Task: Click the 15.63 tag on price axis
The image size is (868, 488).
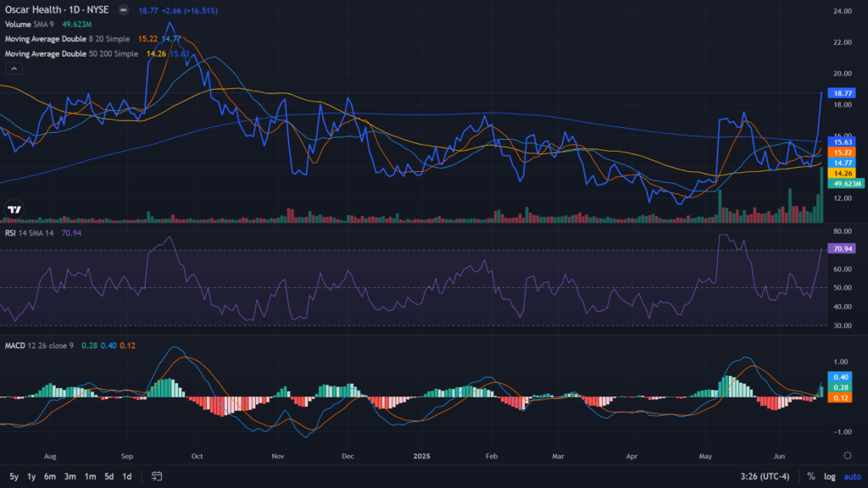Action: pyautogui.click(x=842, y=142)
